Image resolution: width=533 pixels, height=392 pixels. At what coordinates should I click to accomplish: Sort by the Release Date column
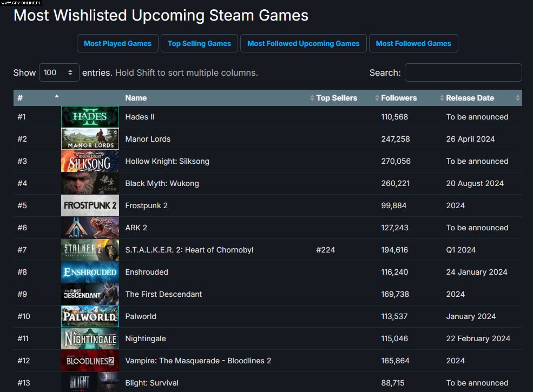coord(470,98)
